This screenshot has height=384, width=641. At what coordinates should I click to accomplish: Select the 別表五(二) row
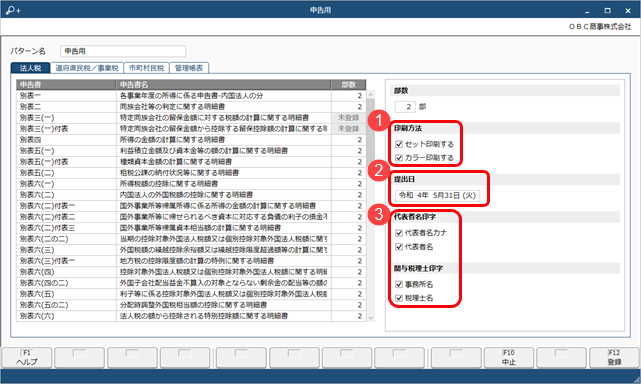pos(191,173)
